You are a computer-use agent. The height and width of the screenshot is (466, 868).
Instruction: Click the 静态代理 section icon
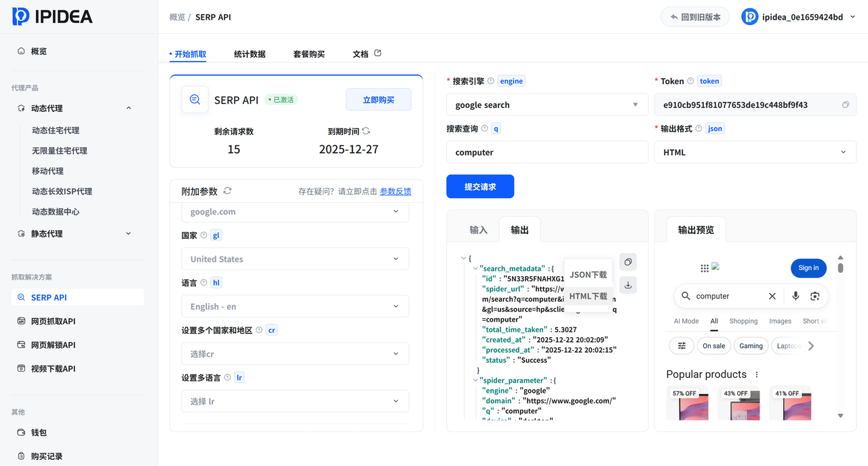21,233
